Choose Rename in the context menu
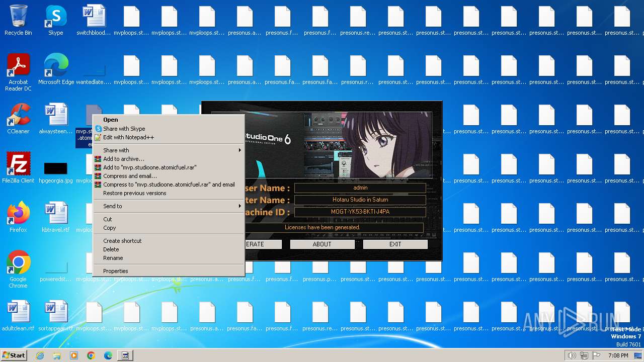Screen dimensions: 644x362 pyautogui.click(x=169, y=258)
